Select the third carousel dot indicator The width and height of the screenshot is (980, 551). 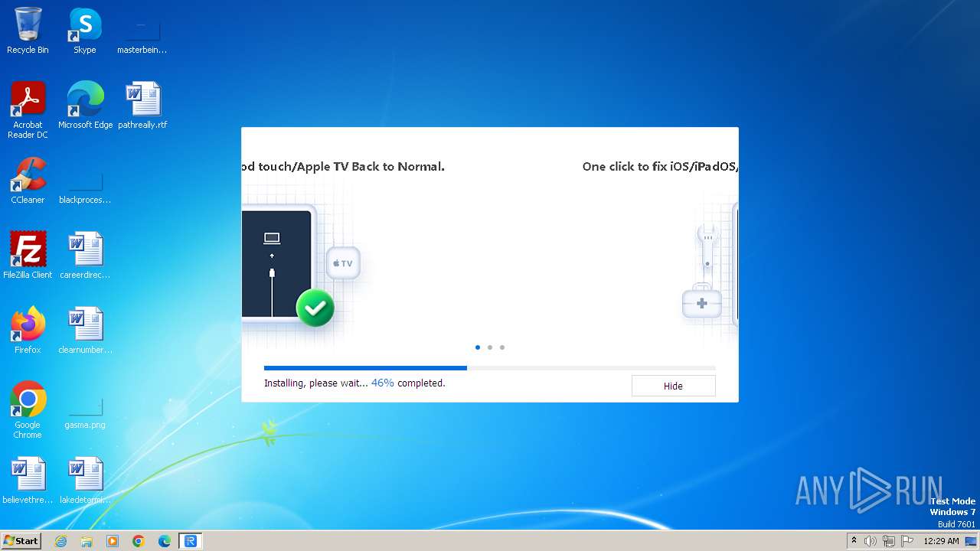[502, 347]
